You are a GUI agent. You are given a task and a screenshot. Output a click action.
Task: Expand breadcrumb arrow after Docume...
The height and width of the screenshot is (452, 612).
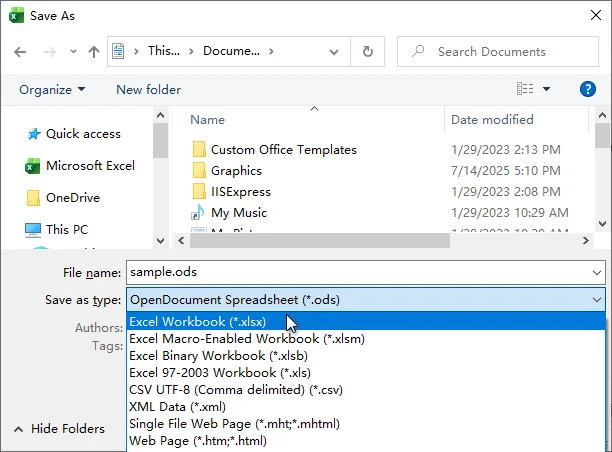271,51
